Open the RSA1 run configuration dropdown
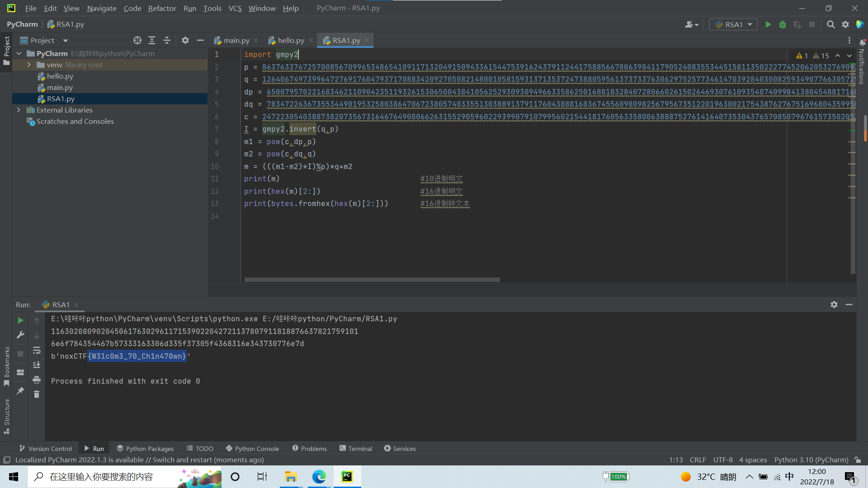Screen dimensions: 868x488 click(733, 24)
